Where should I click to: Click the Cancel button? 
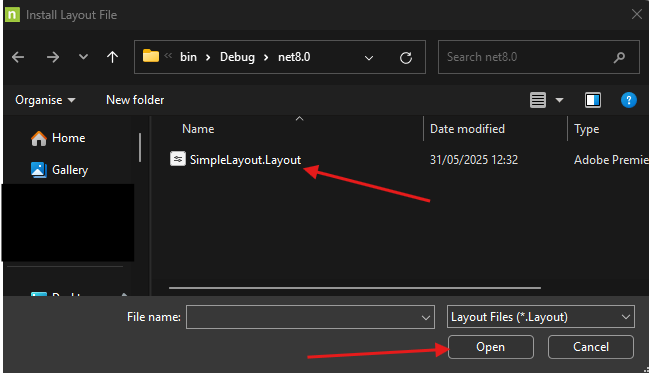[x=591, y=347]
